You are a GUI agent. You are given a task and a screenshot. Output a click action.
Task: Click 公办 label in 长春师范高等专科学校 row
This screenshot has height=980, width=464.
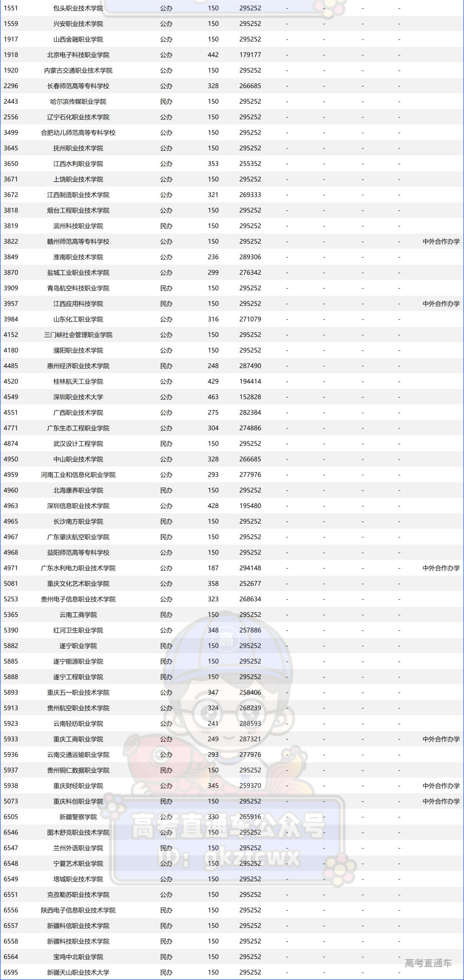(x=166, y=86)
